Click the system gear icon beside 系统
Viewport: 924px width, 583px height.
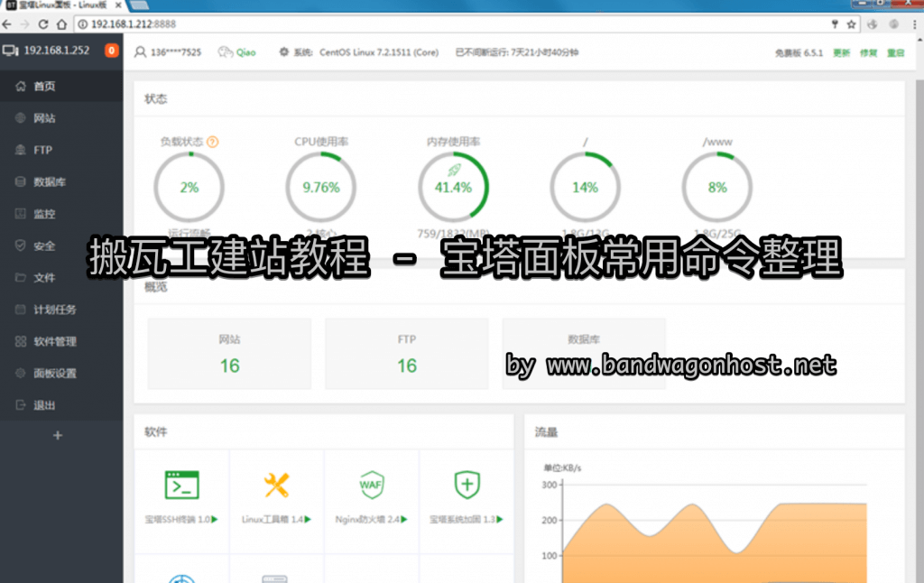point(284,51)
